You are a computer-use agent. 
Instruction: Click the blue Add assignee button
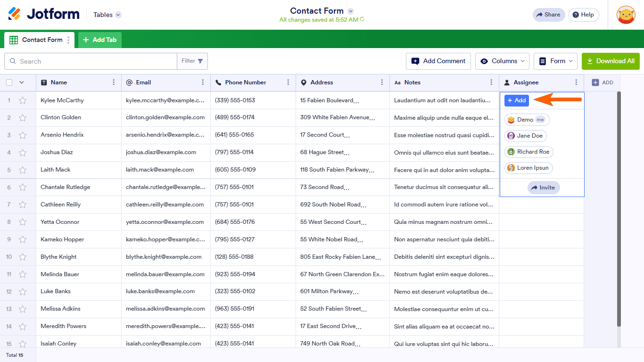coord(517,100)
